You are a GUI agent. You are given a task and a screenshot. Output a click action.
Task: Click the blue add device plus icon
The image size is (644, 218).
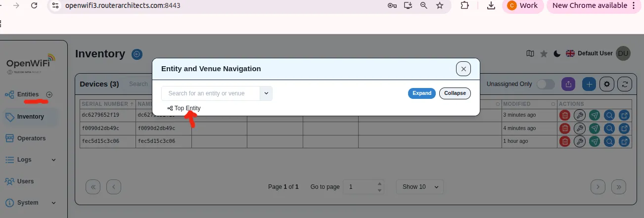point(589,84)
